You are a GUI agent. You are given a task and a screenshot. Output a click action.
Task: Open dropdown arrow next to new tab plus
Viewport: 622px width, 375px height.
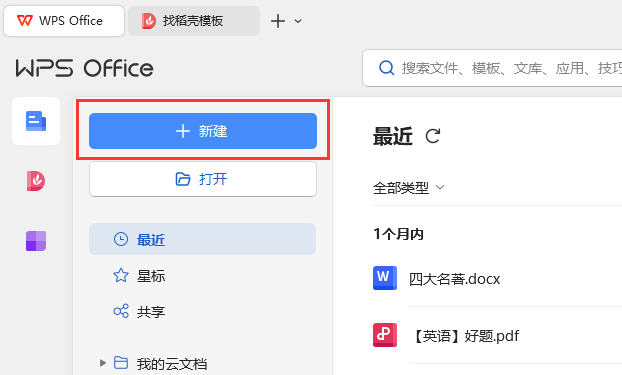(298, 21)
